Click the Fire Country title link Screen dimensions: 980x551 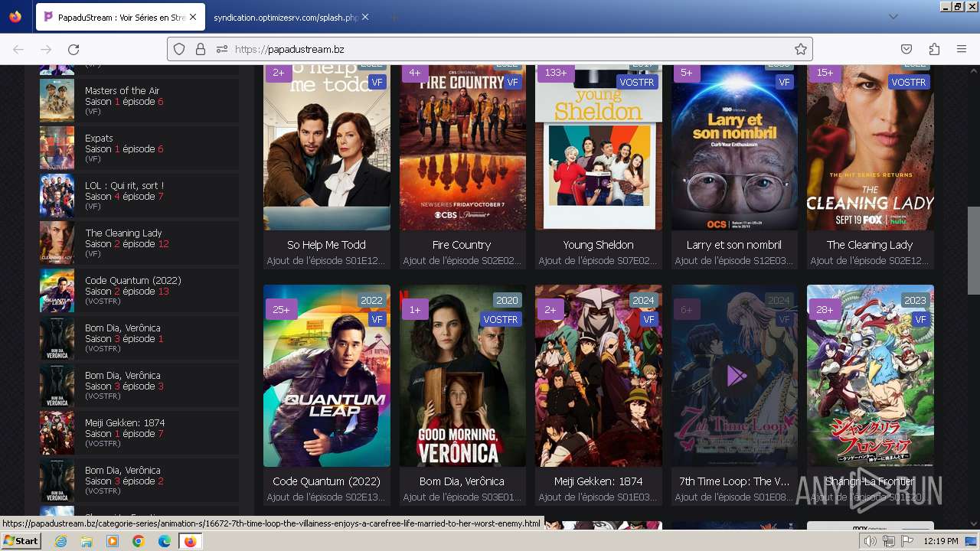[462, 245]
